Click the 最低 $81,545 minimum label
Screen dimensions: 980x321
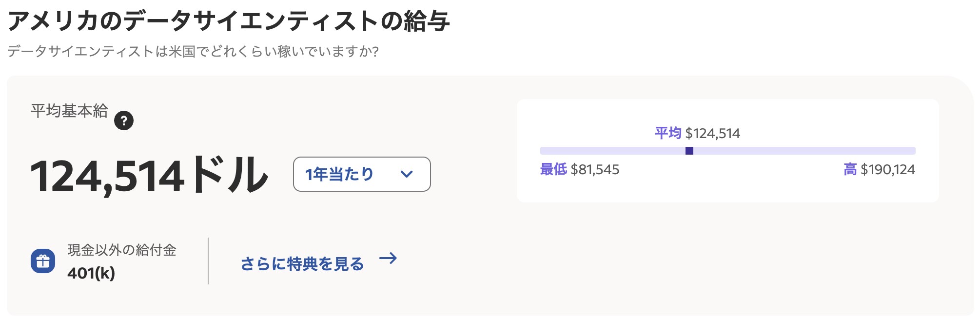coord(580,169)
